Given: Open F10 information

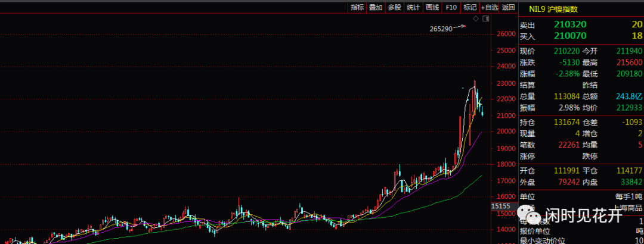Looking at the screenshot, I should point(451,7).
